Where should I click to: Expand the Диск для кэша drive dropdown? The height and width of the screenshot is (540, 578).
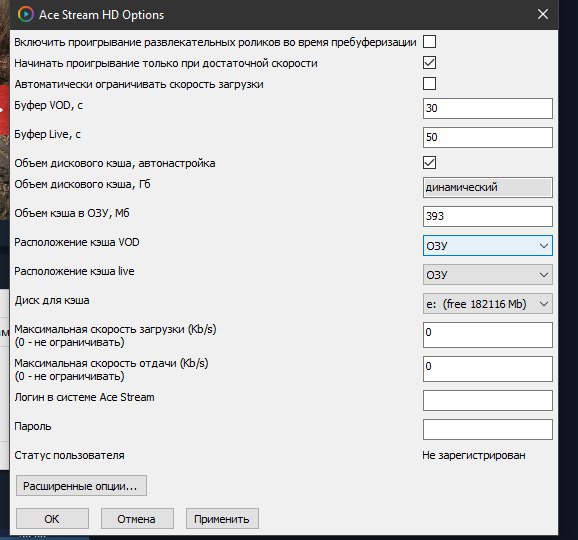pyautogui.click(x=488, y=304)
